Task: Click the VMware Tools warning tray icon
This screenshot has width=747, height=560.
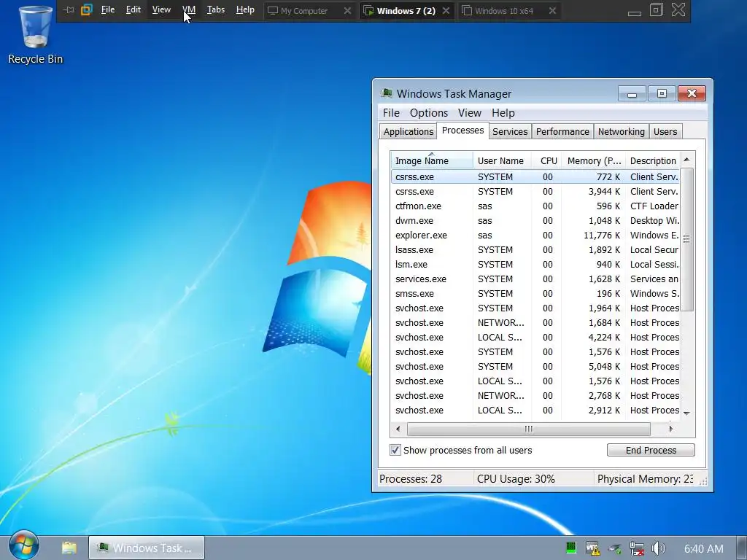Action: click(592, 548)
